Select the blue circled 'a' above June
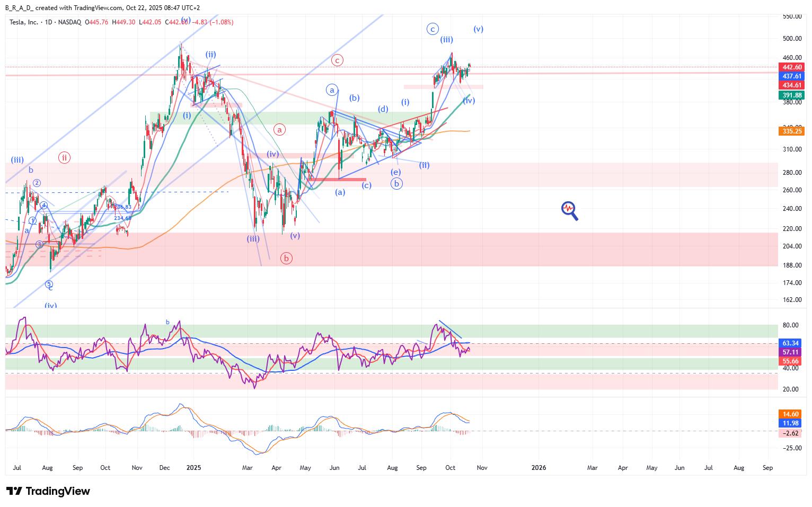 tap(332, 90)
